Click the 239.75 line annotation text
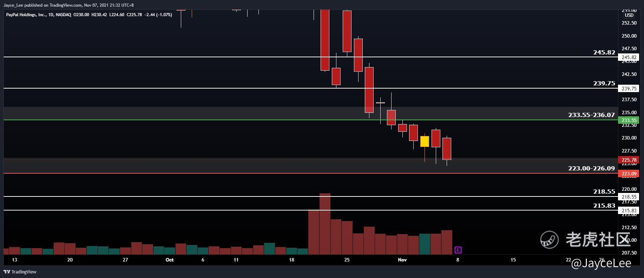644x278 pixels. click(x=604, y=83)
